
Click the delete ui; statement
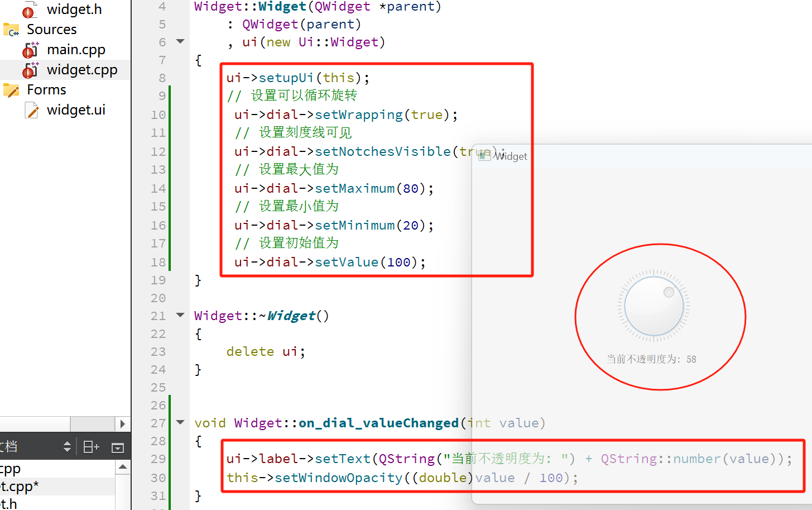(x=266, y=351)
